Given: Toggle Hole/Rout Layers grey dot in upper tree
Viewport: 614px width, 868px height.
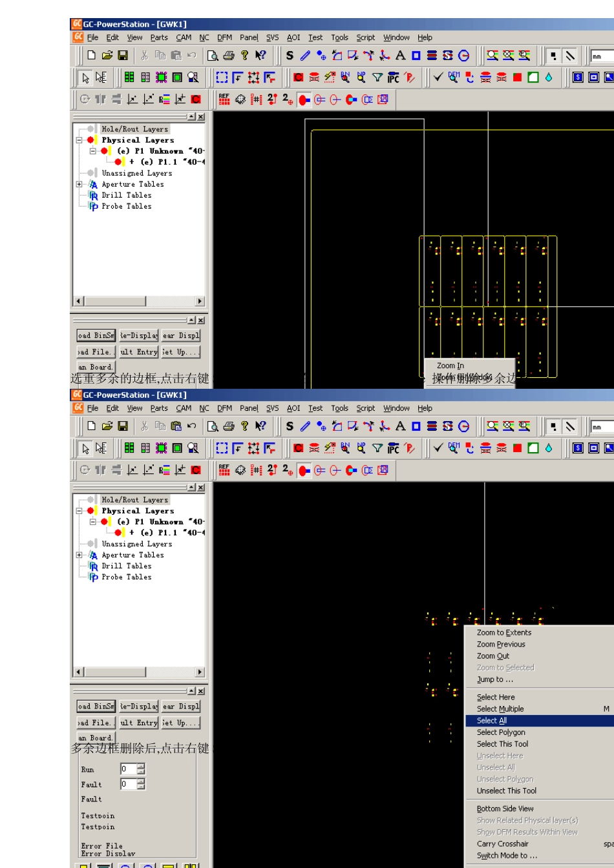Looking at the screenshot, I should 92,129.
